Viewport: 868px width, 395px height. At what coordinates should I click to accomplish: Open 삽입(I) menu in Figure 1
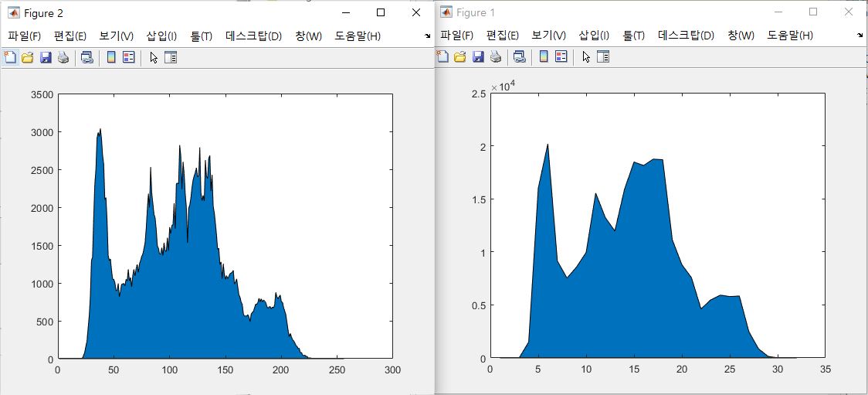click(x=594, y=36)
